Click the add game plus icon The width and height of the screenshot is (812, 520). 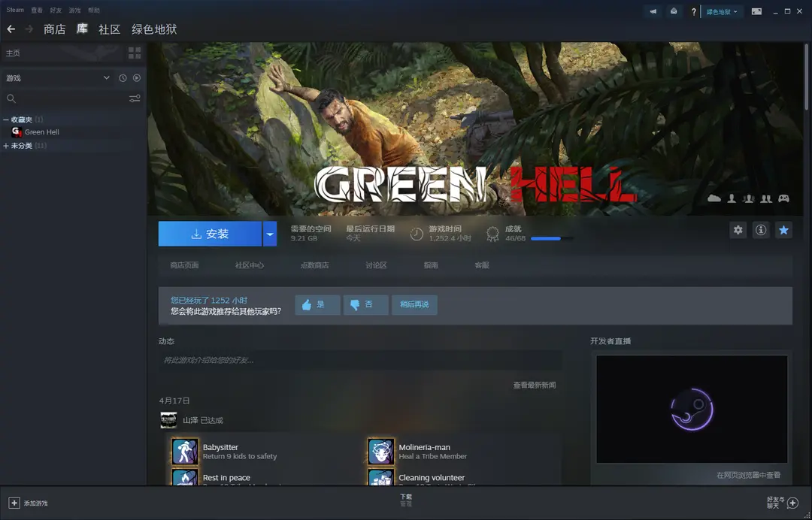[14, 503]
